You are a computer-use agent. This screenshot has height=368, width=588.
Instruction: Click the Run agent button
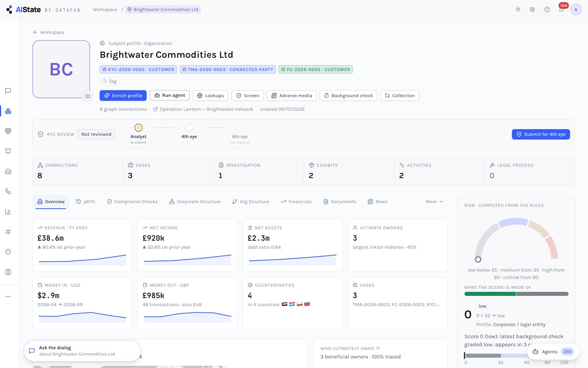coord(170,95)
